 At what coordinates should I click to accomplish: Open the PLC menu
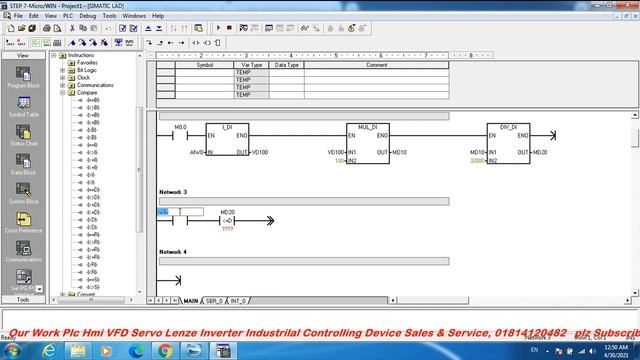tap(68, 16)
